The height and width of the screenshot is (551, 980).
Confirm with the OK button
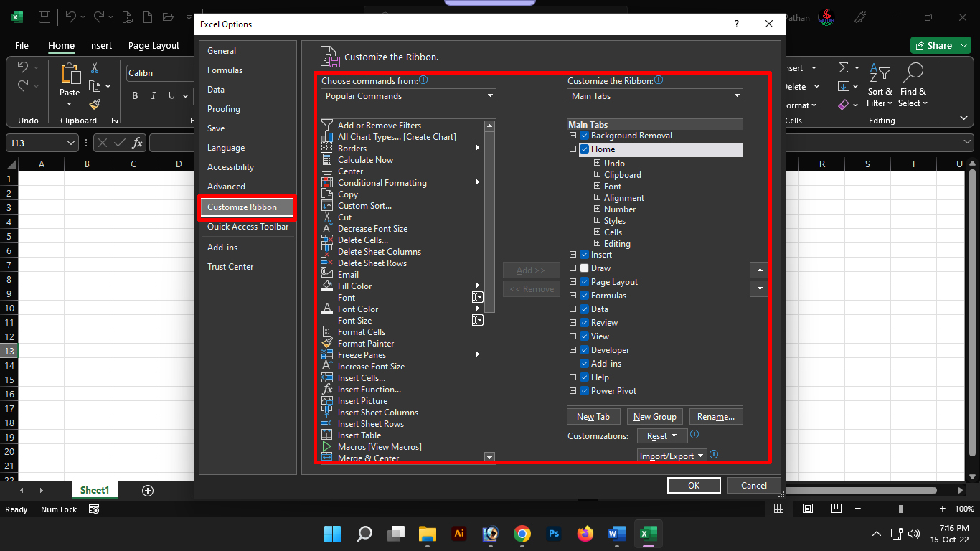pyautogui.click(x=694, y=486)
